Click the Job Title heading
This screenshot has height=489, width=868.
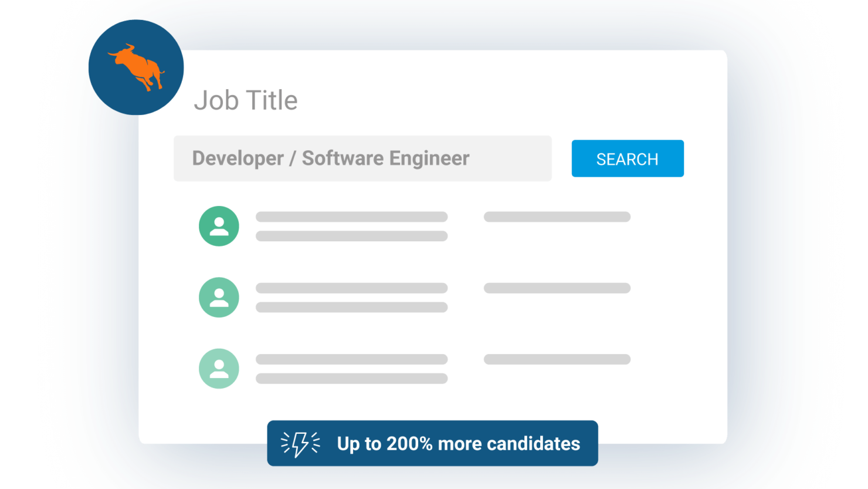pos(246,100)
